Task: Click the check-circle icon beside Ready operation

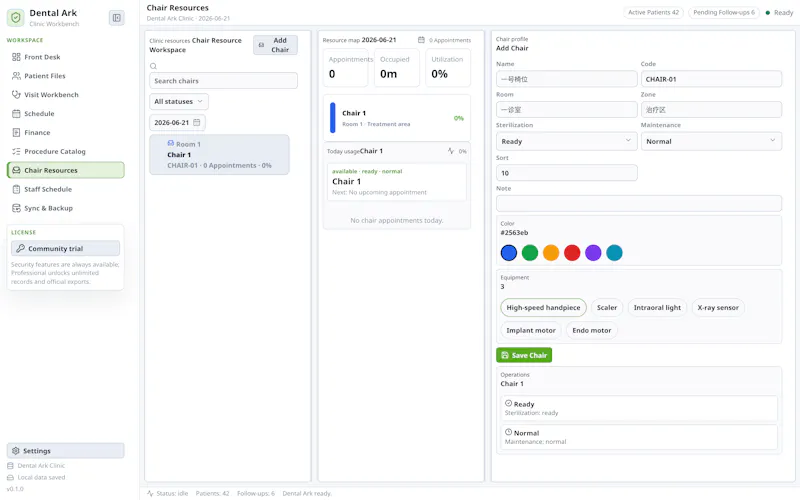Action: tap(508, 404)
